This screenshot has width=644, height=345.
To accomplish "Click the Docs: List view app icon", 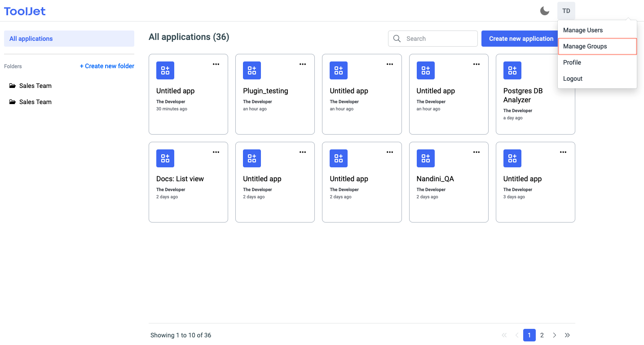I will pos(165,158).
